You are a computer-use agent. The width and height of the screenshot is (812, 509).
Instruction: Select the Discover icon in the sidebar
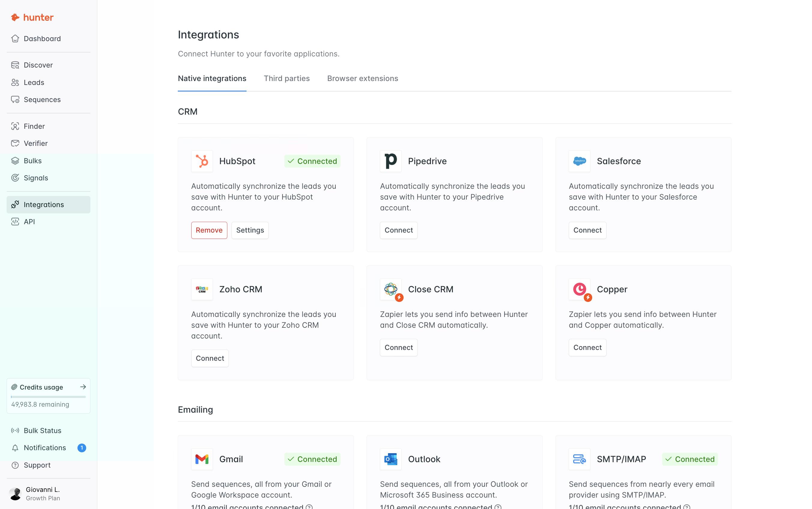pyautogui.click(x=16, y=65)
